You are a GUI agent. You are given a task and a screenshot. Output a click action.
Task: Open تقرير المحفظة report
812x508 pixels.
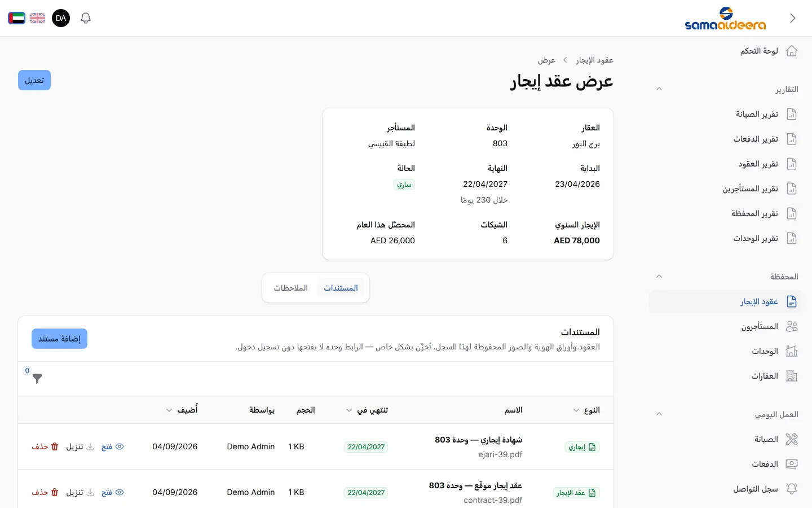(764, 213)
